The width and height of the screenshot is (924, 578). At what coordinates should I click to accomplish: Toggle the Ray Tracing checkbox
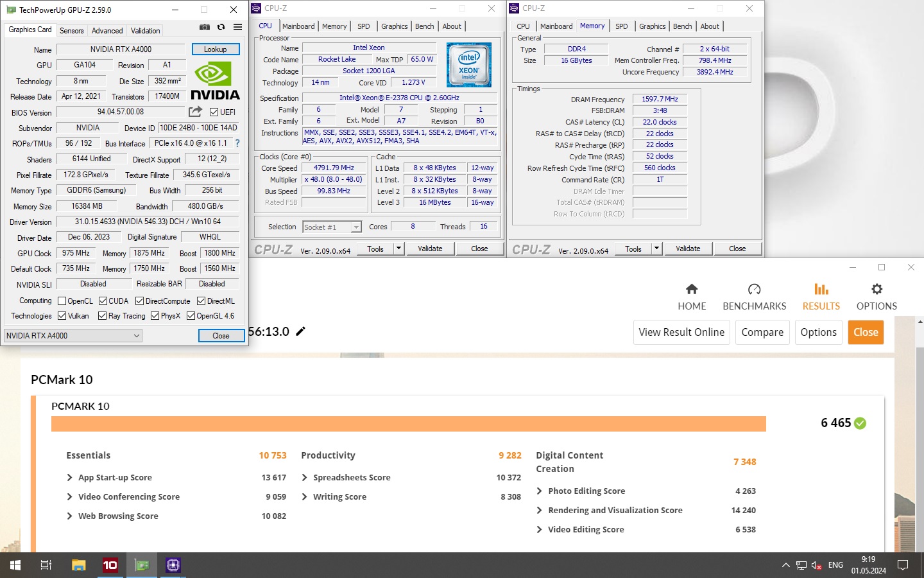[102, 315]
